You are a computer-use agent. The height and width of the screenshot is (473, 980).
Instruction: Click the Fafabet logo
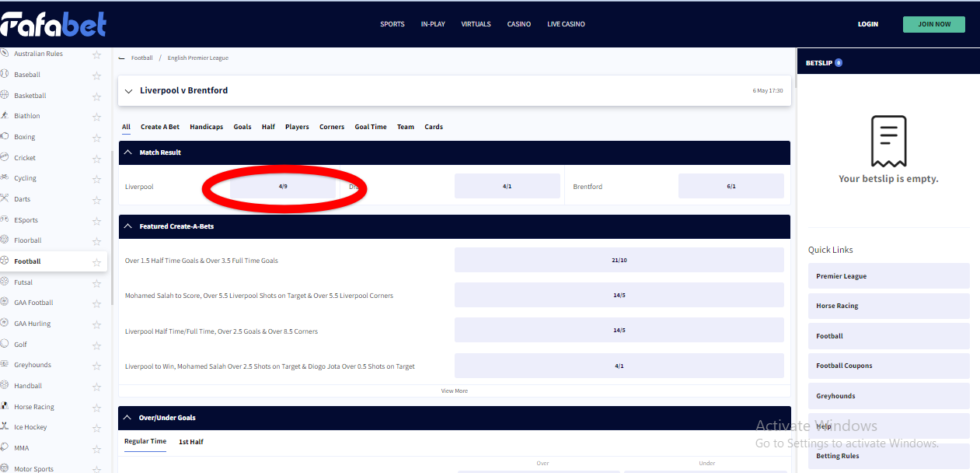point(53,24)
